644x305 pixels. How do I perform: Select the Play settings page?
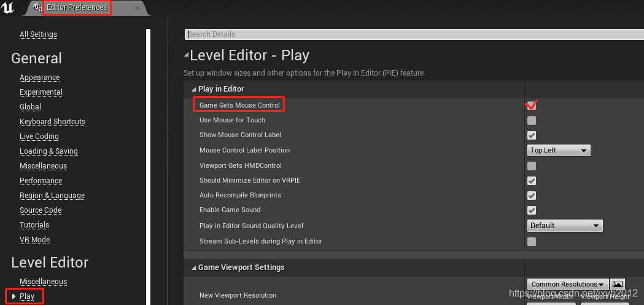coord(27,296)
